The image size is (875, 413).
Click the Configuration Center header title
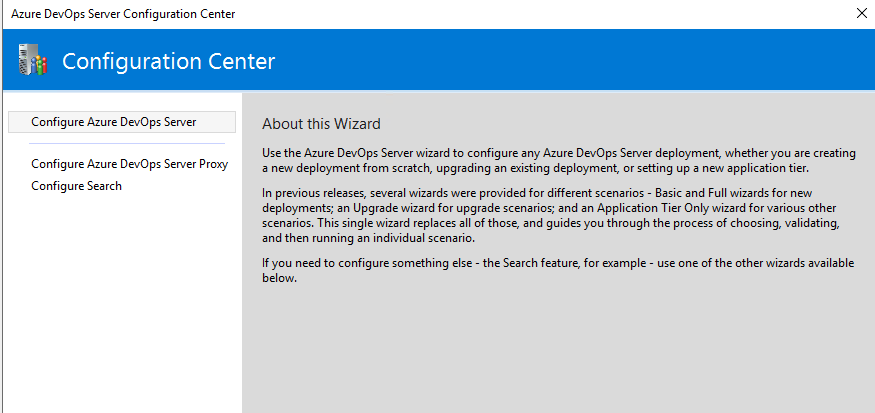point(168,61)
